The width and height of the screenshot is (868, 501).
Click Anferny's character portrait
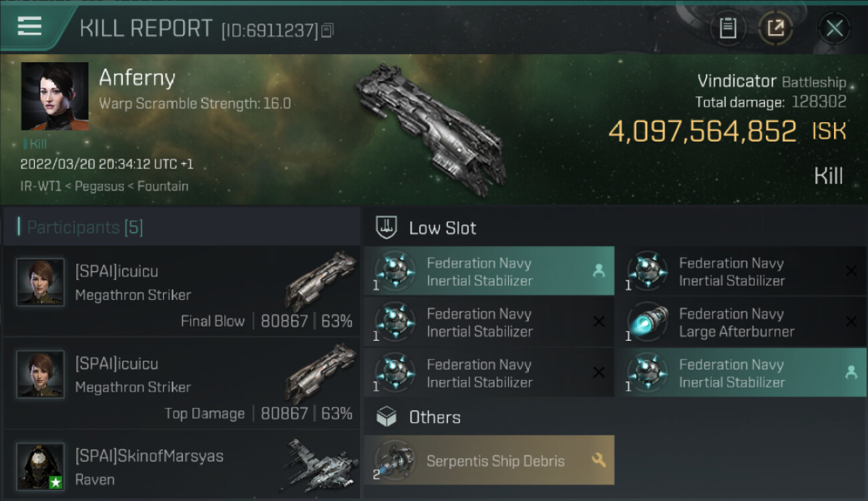point(55,96)
